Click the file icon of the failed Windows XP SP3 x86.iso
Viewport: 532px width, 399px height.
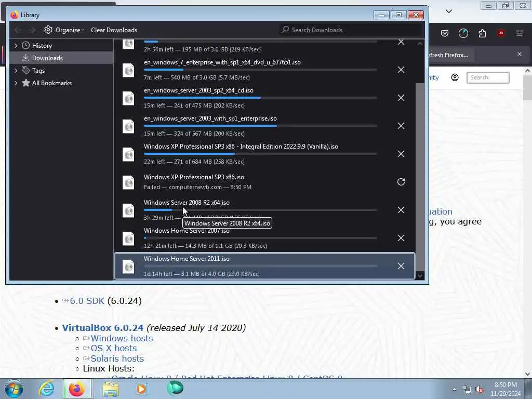tap(128, 182)
